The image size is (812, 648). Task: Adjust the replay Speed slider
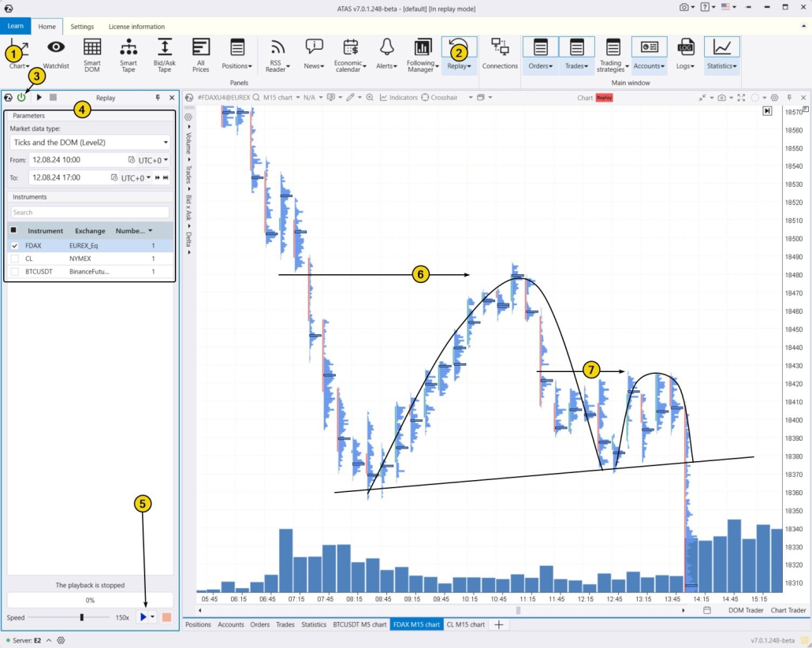(x=82, y=616)
